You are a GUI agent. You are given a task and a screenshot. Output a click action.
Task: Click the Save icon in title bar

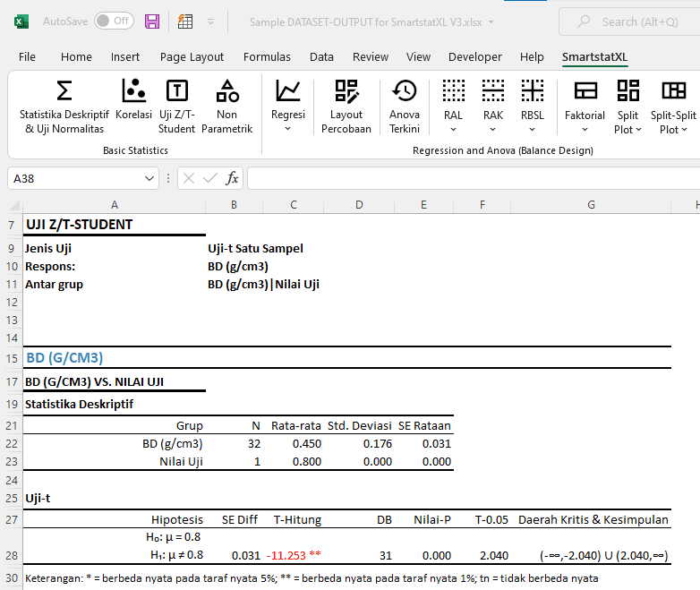coord(152,21)
